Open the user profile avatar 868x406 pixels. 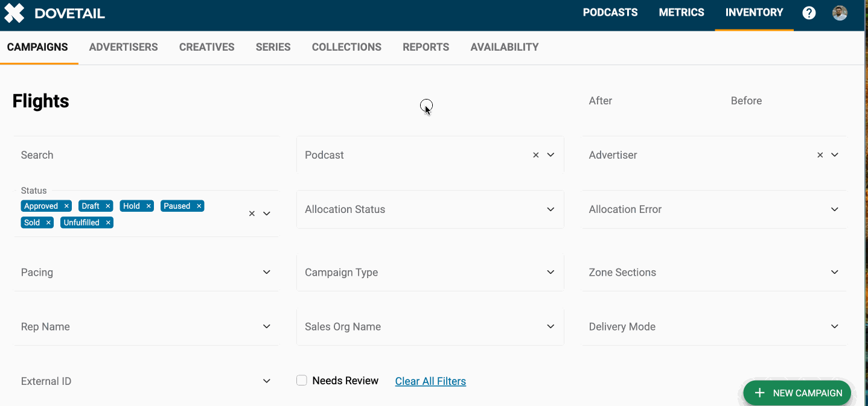pos(840,13)
